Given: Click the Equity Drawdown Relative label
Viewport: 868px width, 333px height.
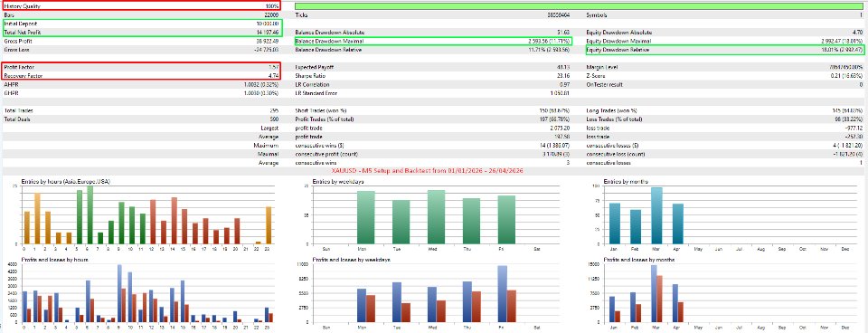Looking at the screenshot, I should [x=618, y=50].
